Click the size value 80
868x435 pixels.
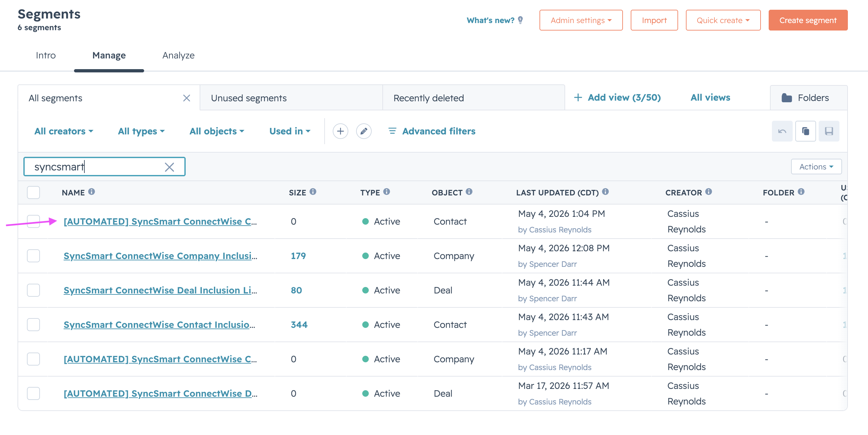pyautogui.click(x=296, y=290)
